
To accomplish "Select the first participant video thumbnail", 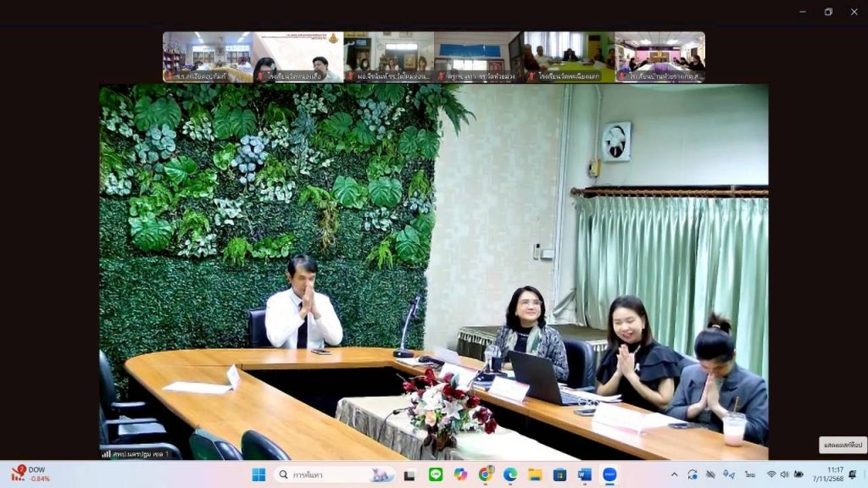I will point(208,57).
